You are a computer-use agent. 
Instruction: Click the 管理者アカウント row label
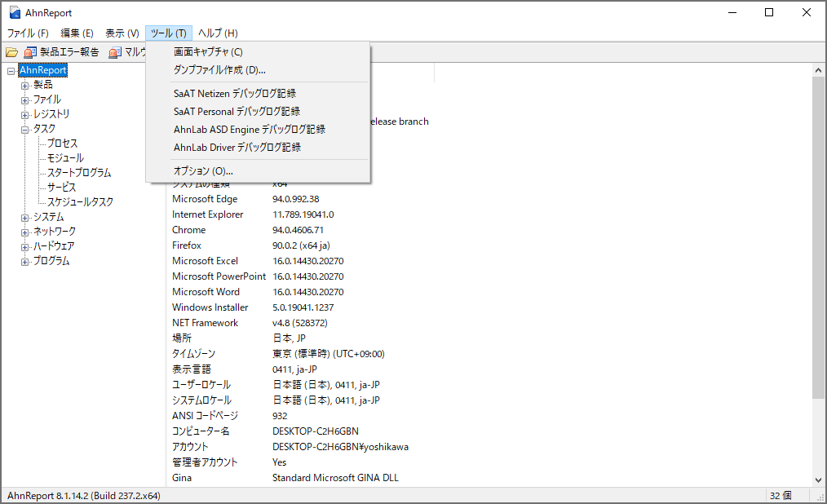pos(205,462)
